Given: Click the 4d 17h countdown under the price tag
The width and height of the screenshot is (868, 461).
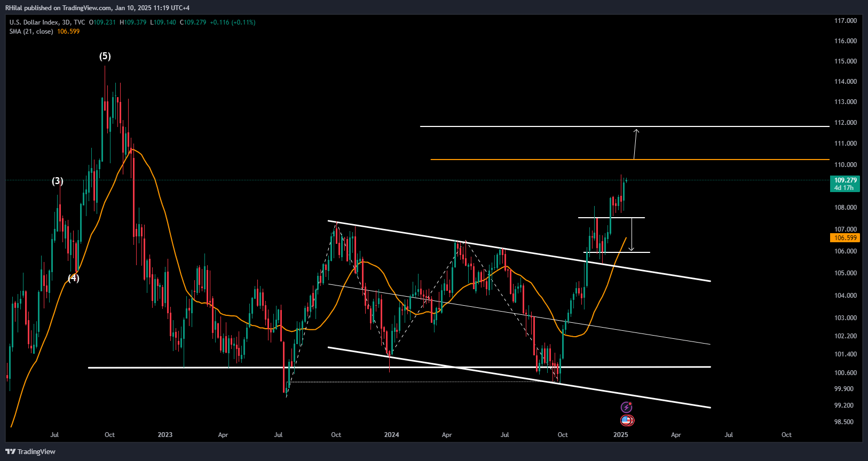Looking at the screenshot, I should point(843,188).
